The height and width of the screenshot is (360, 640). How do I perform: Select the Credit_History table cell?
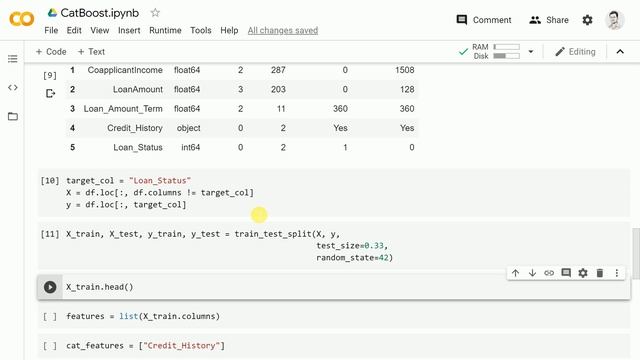pyautogui.click(x=135, y=128)
